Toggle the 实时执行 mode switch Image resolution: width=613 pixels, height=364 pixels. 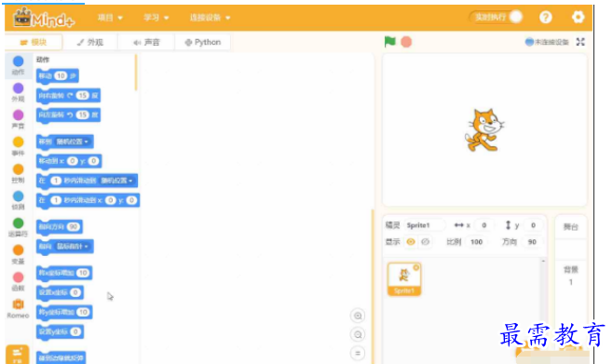(497, 17)
